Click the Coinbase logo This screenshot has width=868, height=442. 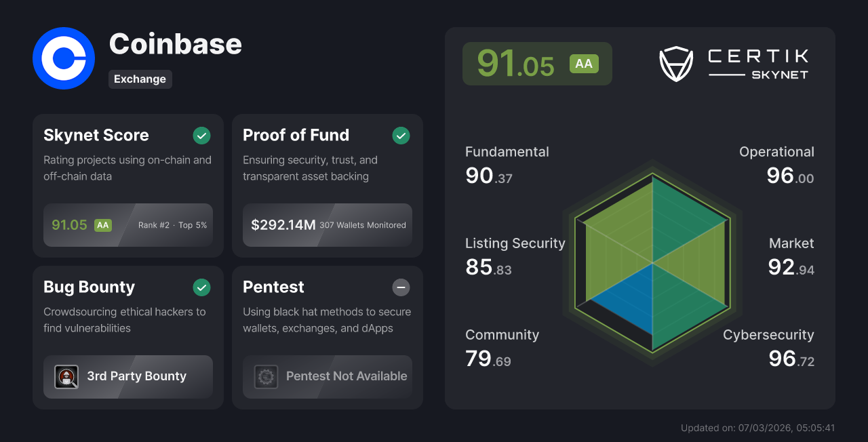pos(63,58)
